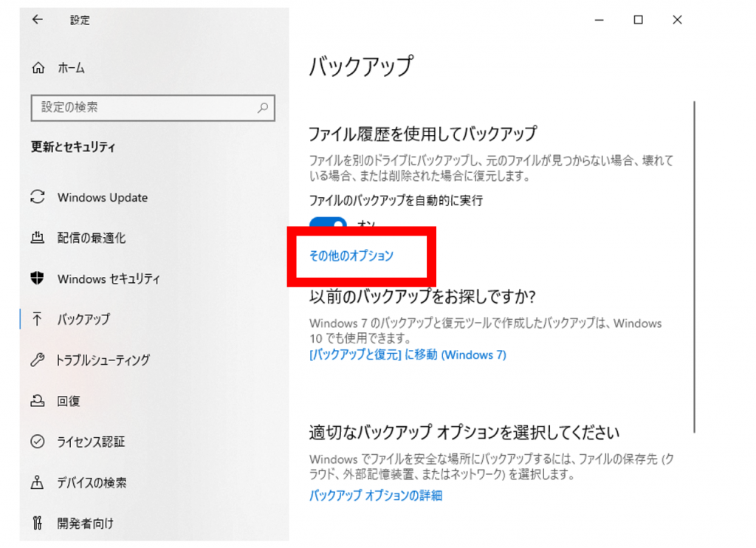Open バックアップ オプションの詳細 link
The width and height of the screenshot is (756, 548).
(x=375, y=495)
